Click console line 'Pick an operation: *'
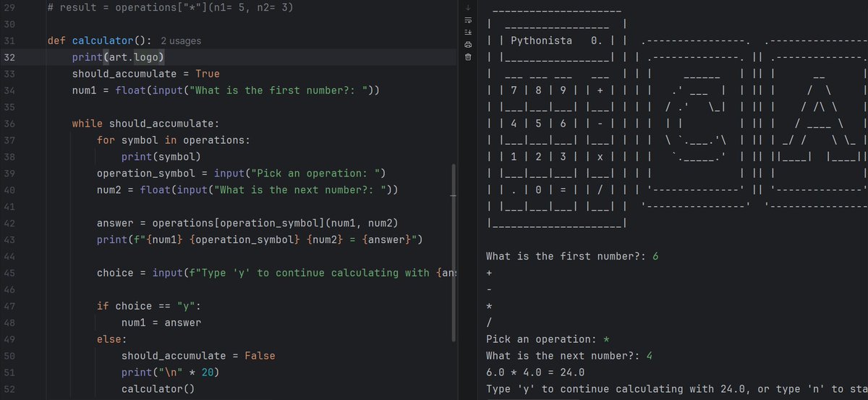Screen dimensions: 868x400 tap(548, 339)
